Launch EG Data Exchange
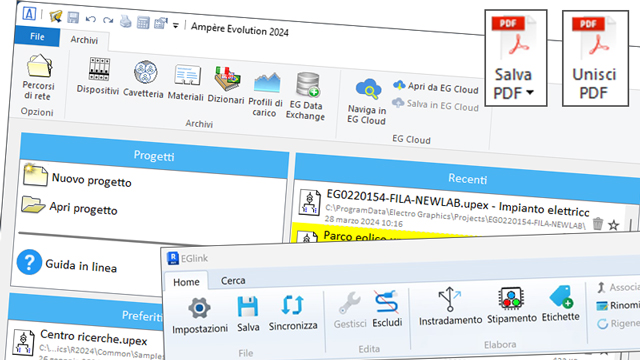Image resolution: width=640 pixels, height=360 pixels. click(306, 96)
